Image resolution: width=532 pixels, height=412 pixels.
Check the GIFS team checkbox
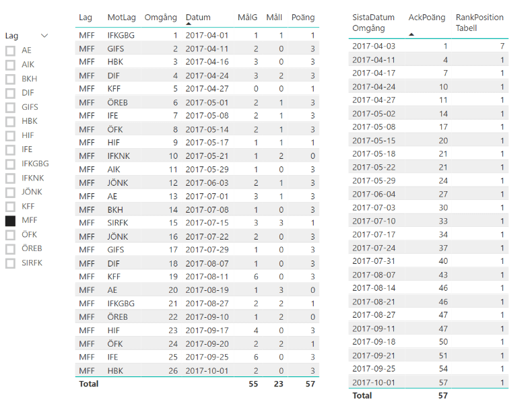pos(11,107)
